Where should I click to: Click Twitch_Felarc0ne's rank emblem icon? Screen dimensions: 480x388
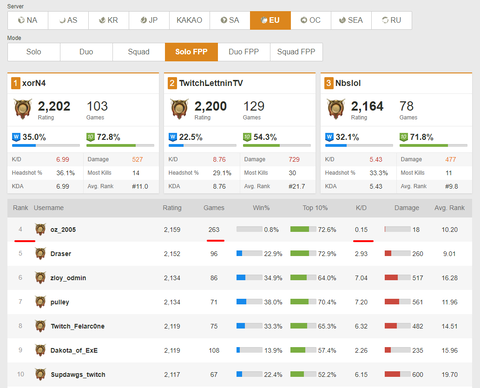coord(40,326)
